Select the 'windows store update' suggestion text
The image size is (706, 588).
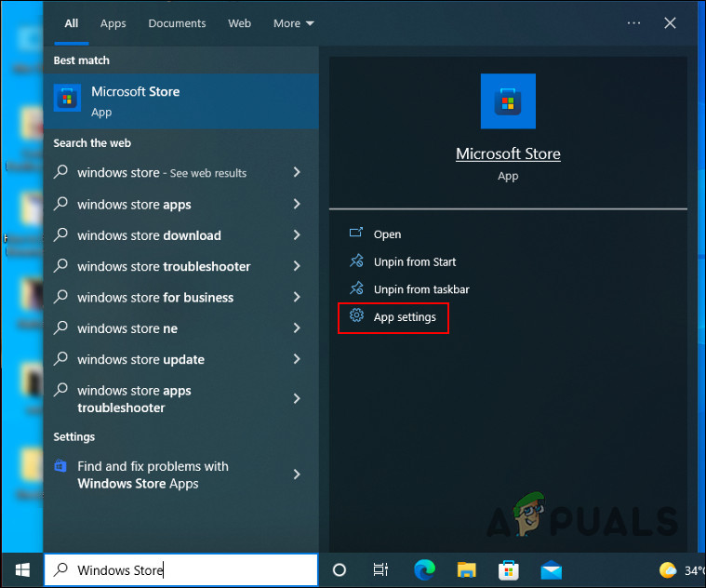[141, 360]
